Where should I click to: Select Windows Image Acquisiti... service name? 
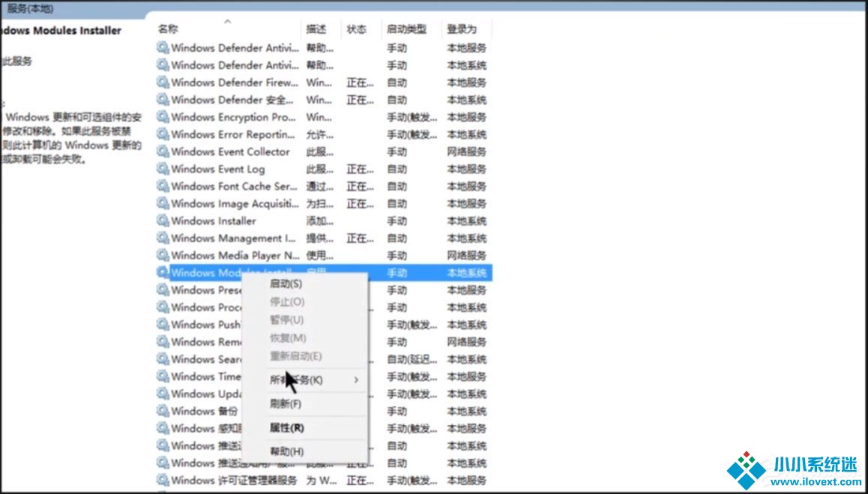coord(235,203)
